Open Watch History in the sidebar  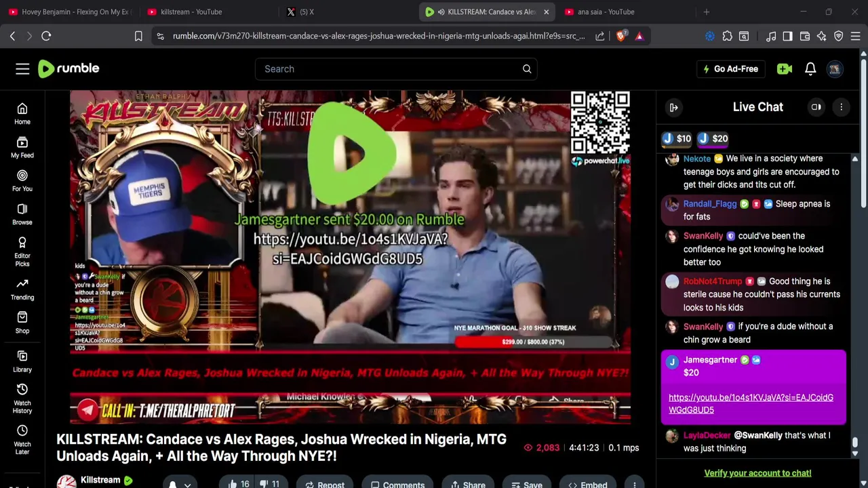point(22,399)
